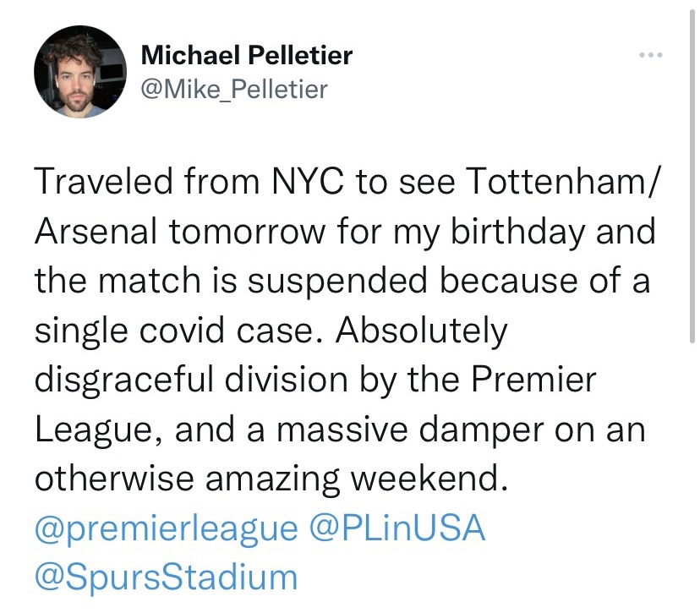The width and height of the screenshot is (700, 613).
Task: Click the Michael Pelletier display name
Action: pyautogui.click(x=246, y=57)
